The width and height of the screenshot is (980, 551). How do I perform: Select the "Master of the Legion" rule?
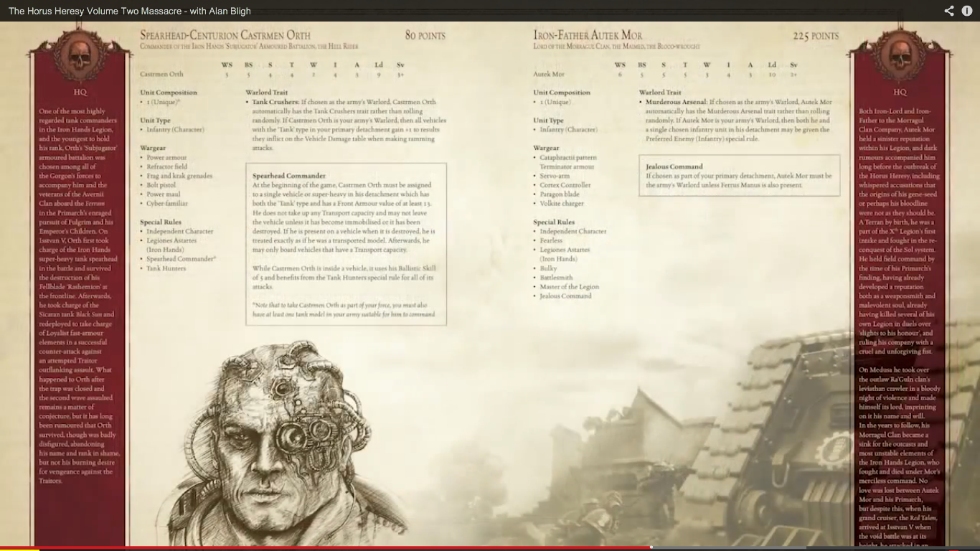pos(570,287)
